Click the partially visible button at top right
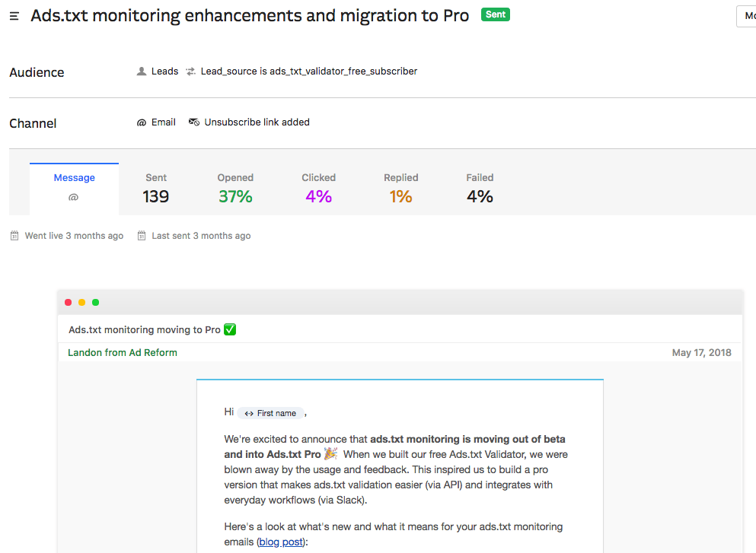The width and height of the screenshot is (756, 553). pyautogui.click(x=746, y=16)
